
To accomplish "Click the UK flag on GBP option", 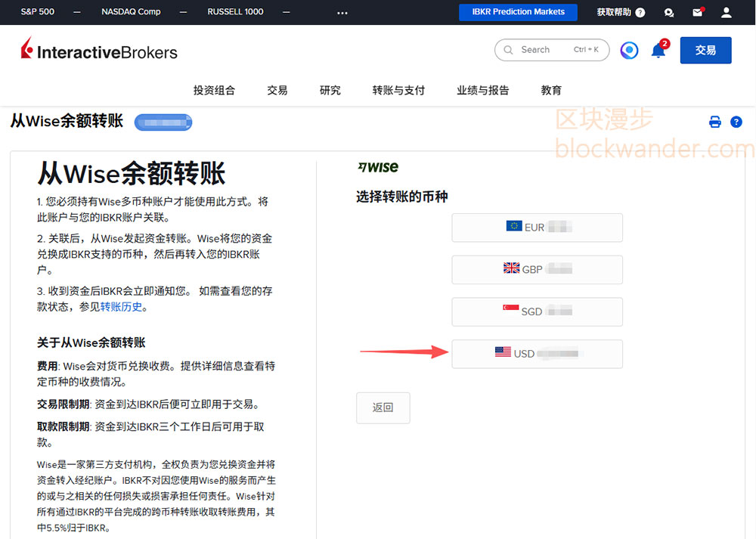I will pos(512,268).
